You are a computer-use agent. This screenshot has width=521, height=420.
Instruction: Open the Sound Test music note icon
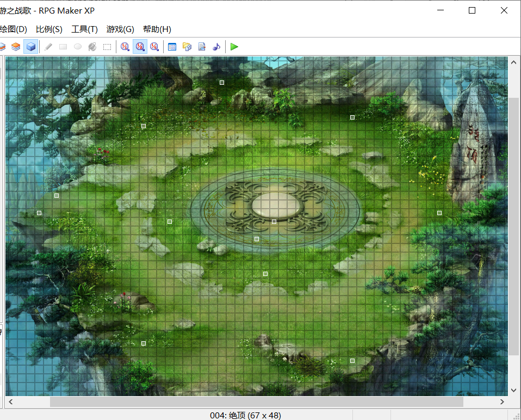click(216, 47)
